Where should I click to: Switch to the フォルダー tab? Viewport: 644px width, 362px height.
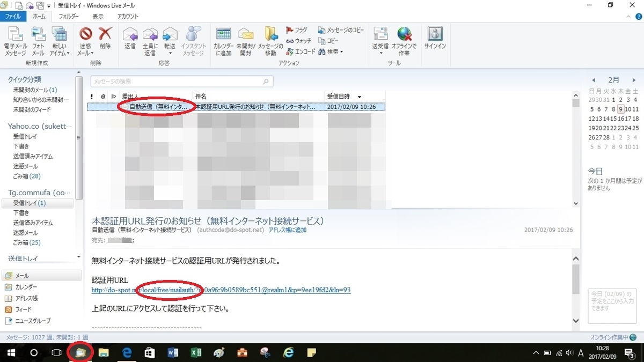[69, 17]
